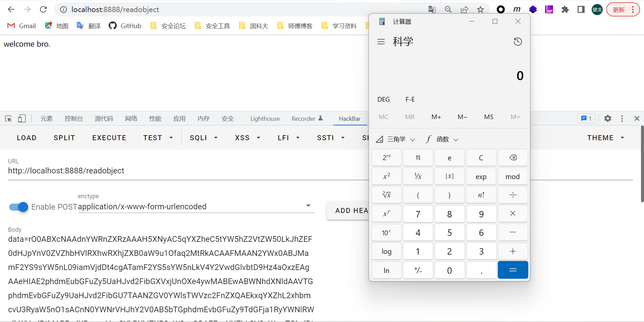The image size is (644, 322).
Task: Click the site info icon in address bar
Action: tap(63, 9)
